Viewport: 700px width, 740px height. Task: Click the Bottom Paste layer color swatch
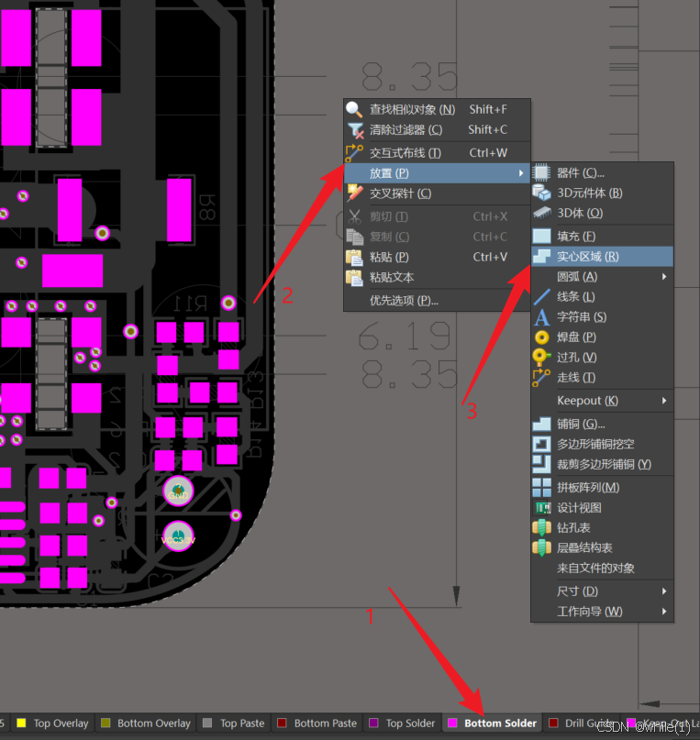pyautogui.click(x=283, y=723)
